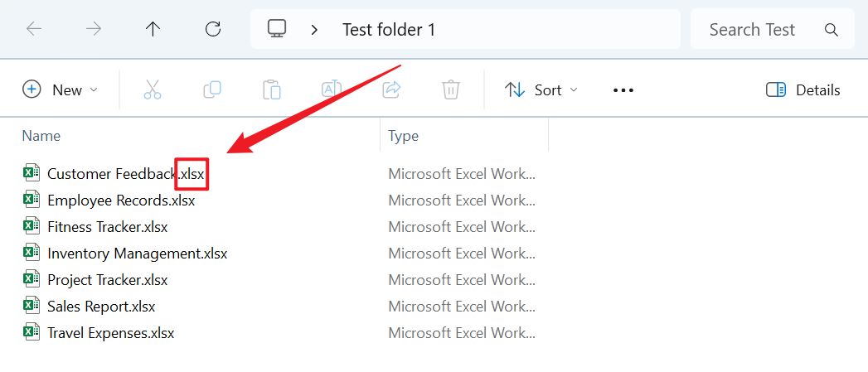The height and width of the screenshot is (372, 868).
Task: Click the Paste clipboard icon
Action: (x=272, y=89)
